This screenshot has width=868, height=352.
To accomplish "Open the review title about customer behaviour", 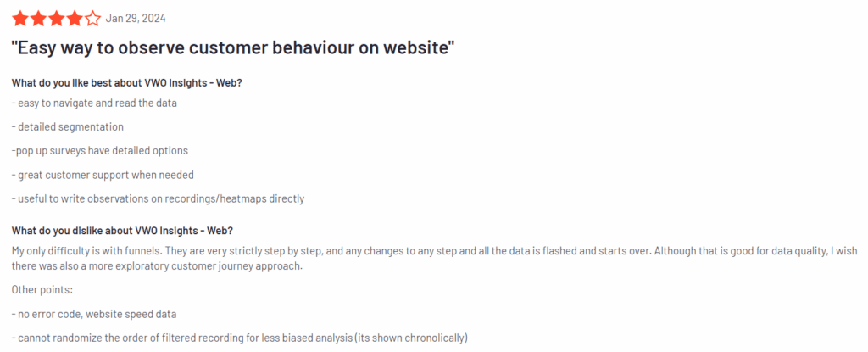I will coord(233,48).
